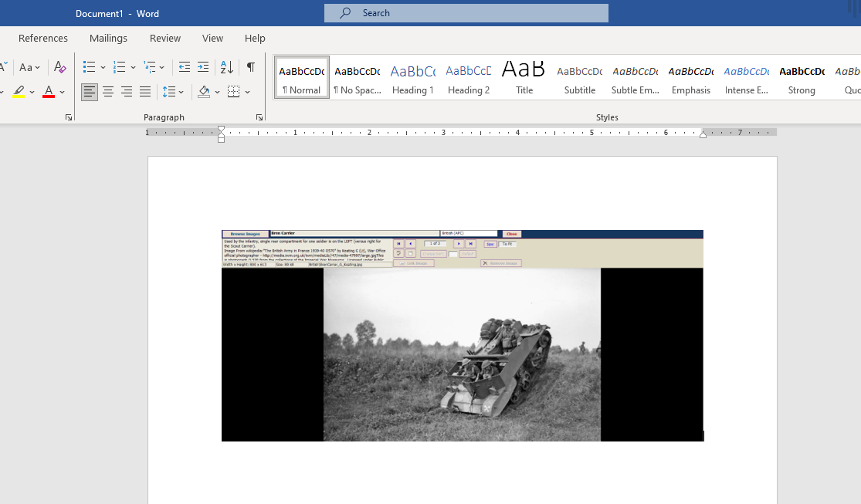Viewport: 861px width, 504px height.
Task: Apply the Title style
Action: click(x=524, y=78)
